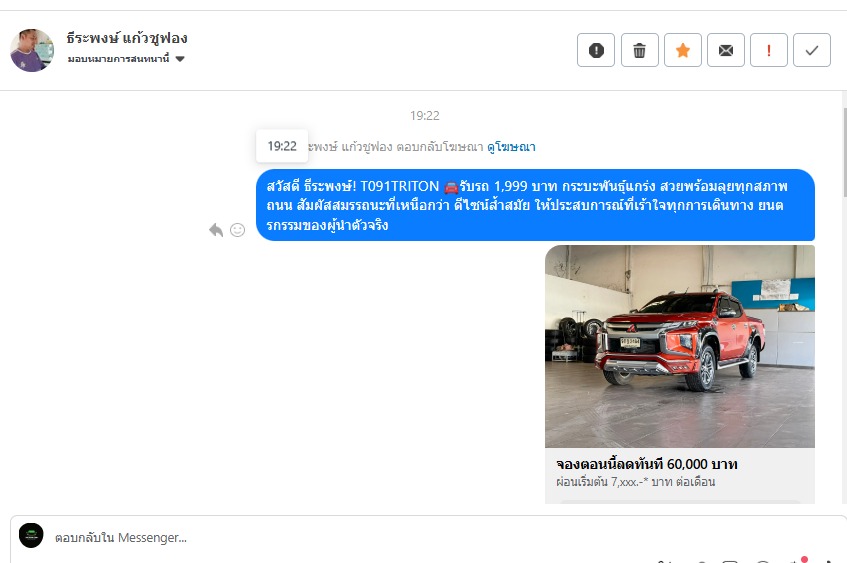Mark conversation done with checkmark icon
This screenshot has width=847, height=563.
[x=812, y=50]
